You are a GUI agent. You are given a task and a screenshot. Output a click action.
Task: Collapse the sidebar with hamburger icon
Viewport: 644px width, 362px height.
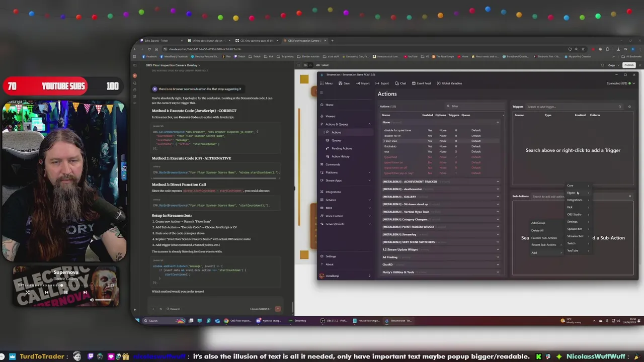coord(321,93)
